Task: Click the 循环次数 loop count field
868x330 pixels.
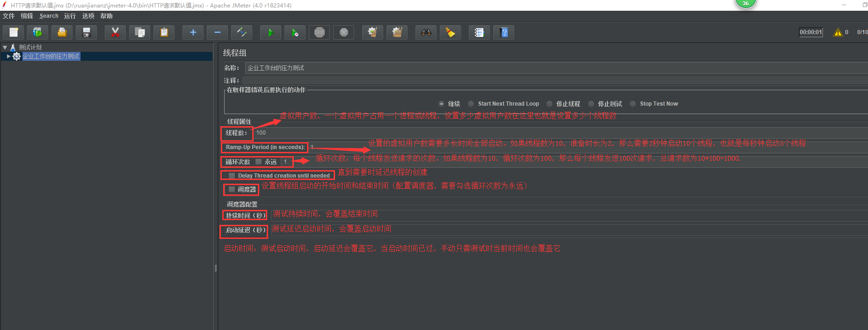Action: point(574,162)
